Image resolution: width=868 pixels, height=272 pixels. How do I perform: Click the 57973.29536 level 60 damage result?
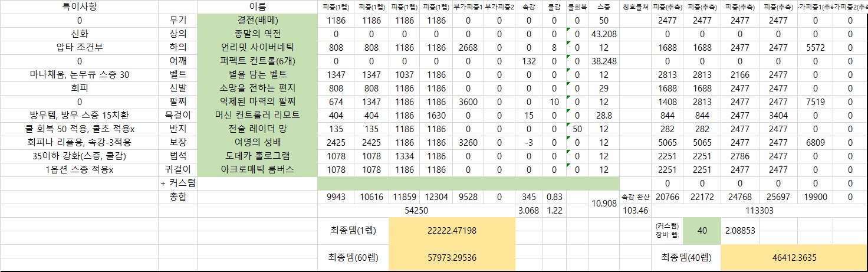[452, 258]
